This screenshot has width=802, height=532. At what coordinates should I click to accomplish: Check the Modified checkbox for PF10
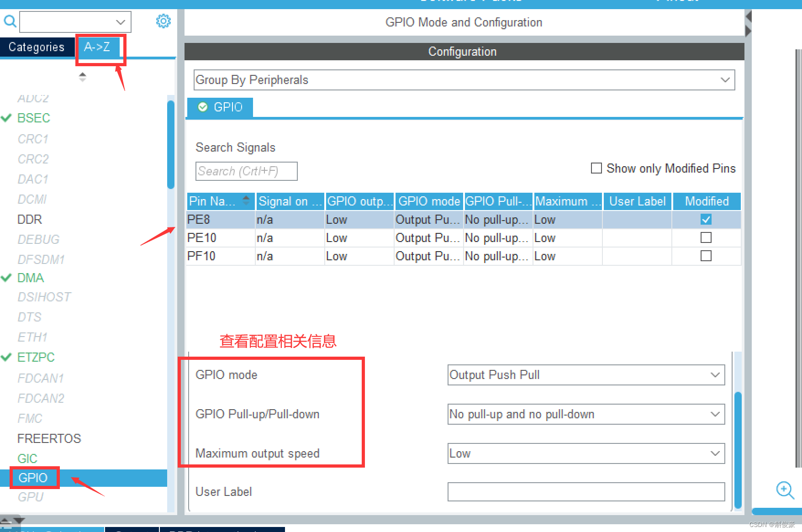(x=706, y=256)
